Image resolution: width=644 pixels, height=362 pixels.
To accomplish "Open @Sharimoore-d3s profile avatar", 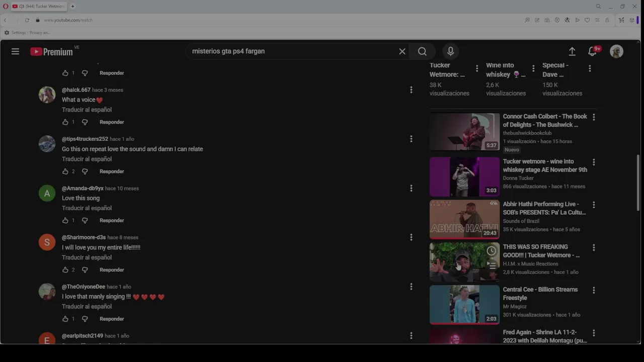I will coord(47,242).
